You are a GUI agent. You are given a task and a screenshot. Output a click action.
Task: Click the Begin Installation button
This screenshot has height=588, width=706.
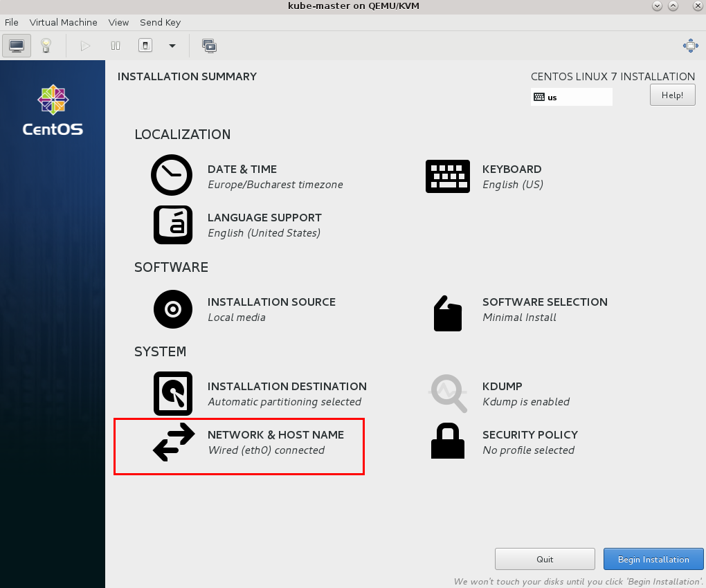[653, 559]
